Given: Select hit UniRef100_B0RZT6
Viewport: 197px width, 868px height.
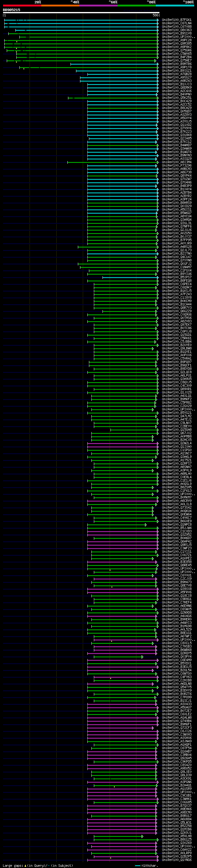Looking at the screenshot, I should click(x=177, y=694).
